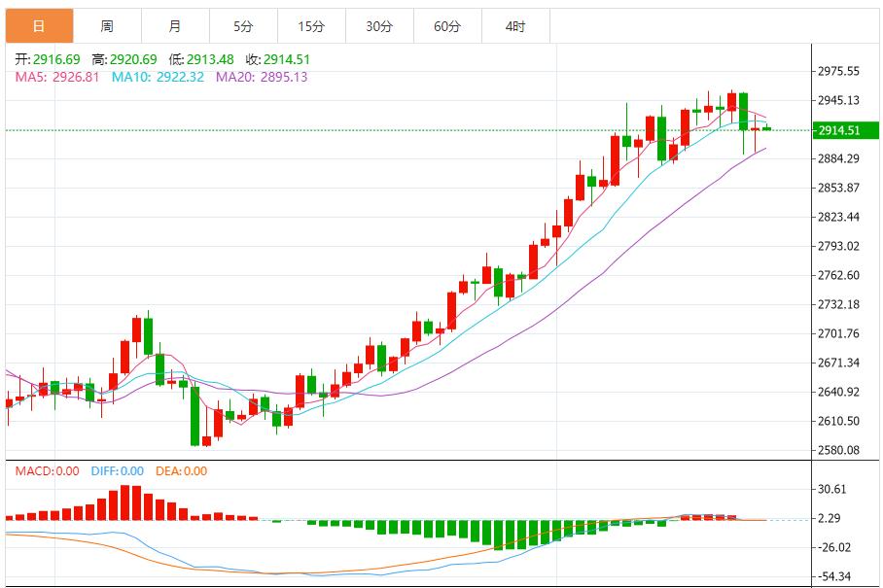Image resolution: width=883 pixels, height=588 pixels.
Task: Click the 2975.55 price axis label
Action: (838, 71)
